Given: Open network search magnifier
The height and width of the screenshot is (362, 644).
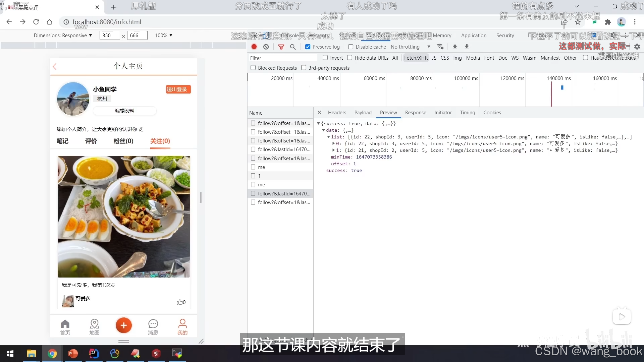Looking at the screenshot, I should (293, 47).
